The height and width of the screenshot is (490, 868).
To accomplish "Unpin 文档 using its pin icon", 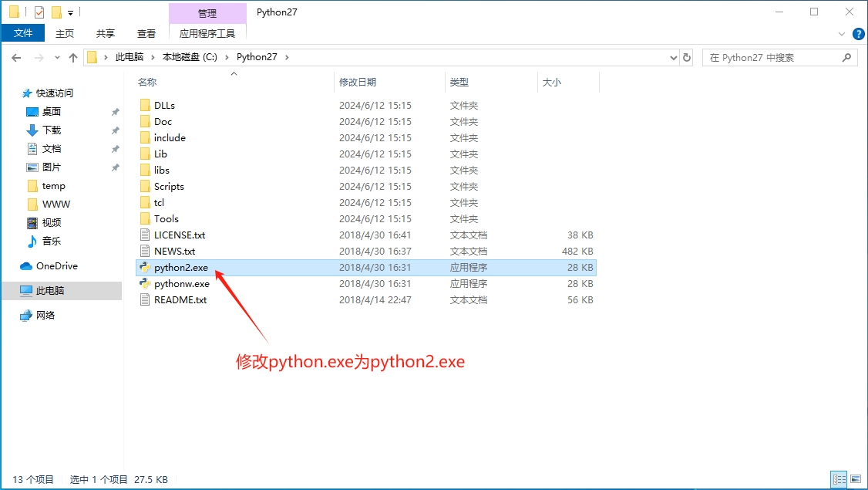I will coord(115,149).
